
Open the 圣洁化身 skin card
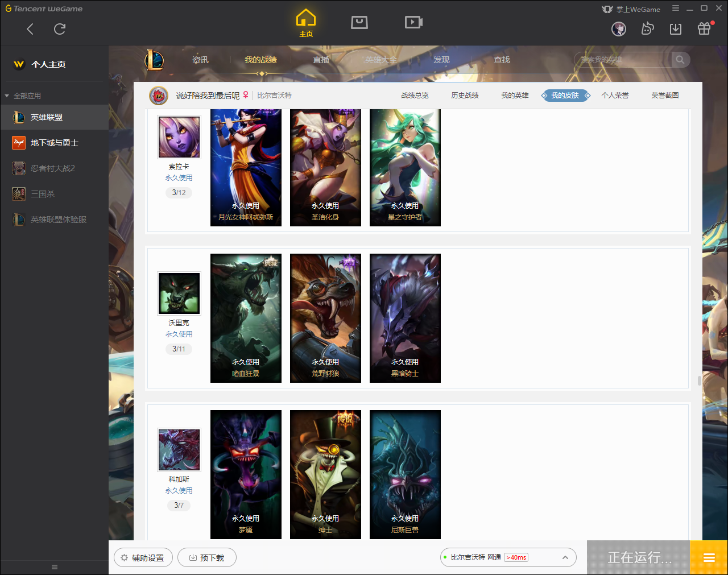(325, 168)
